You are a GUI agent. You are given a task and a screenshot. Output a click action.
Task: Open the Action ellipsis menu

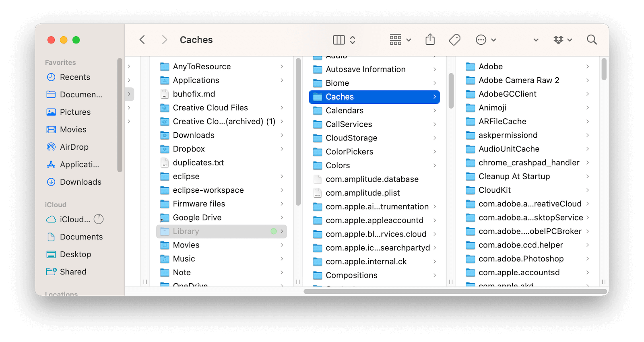pos(486,40)
